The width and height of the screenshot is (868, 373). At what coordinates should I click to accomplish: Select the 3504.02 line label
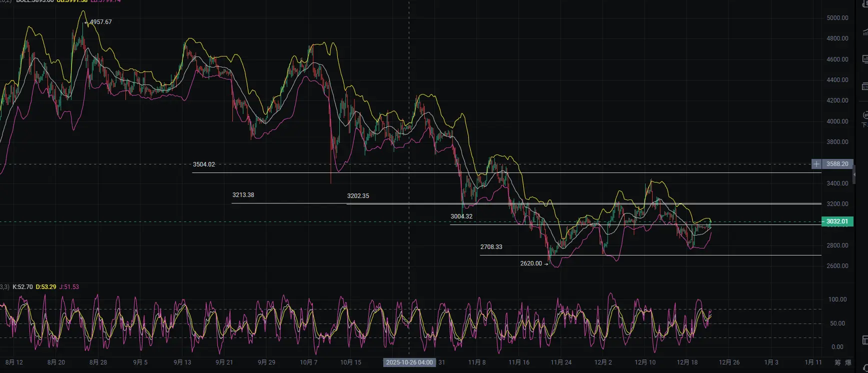(204, 164)
